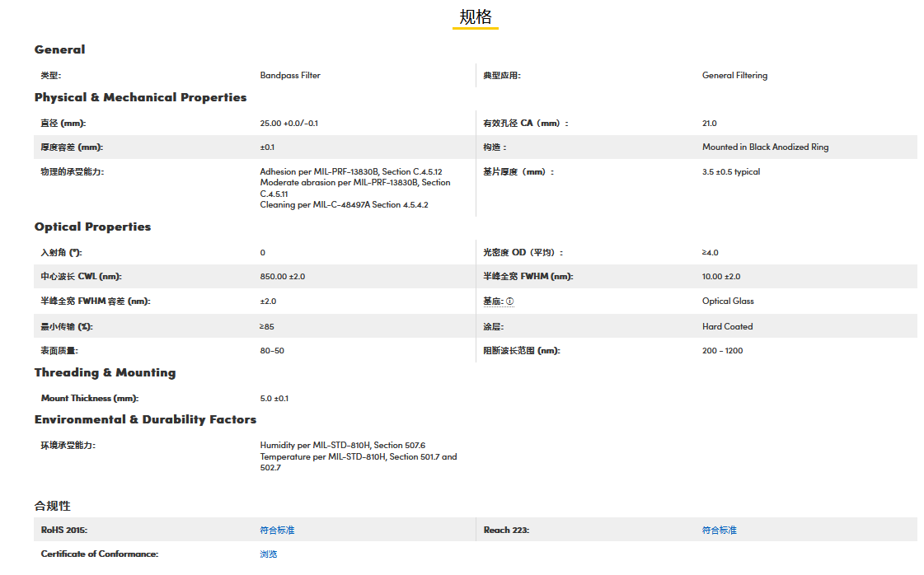Click the 200 - 1200 blocking range value
Screen dimensions: 924x575
(722, 351)
